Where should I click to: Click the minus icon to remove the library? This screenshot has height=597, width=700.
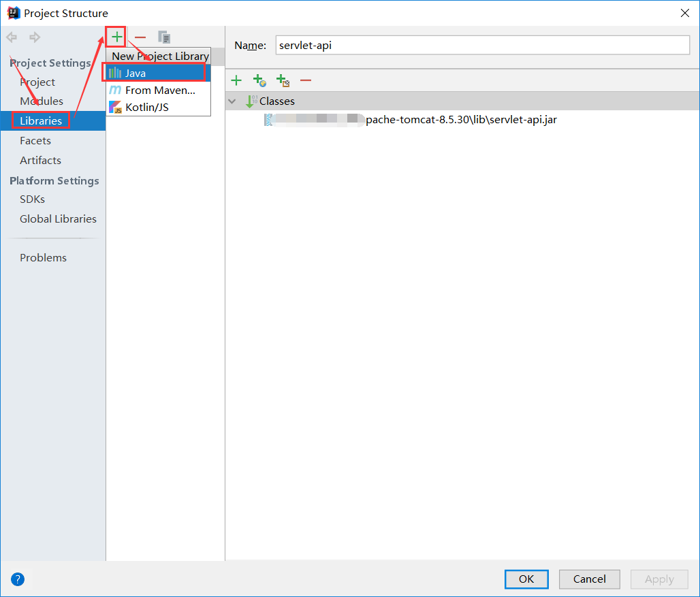140,37
